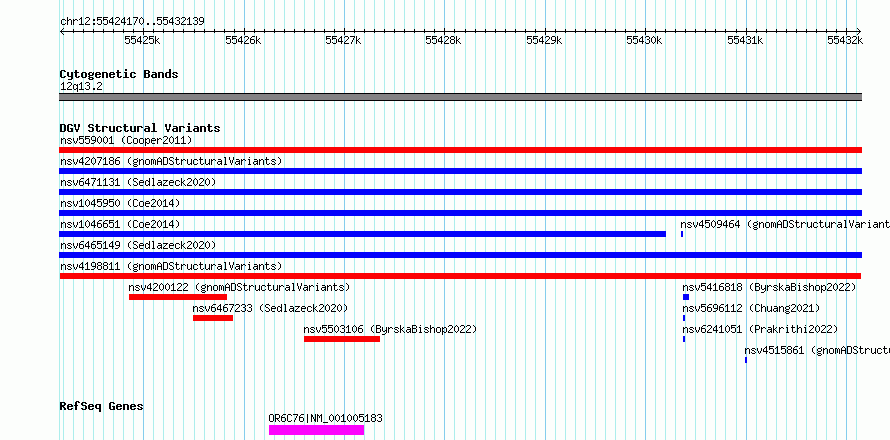Viewport: 890px width, 440px height.
Task: Click RefSeq Genes track heading
Action: [x=102, y=406]
